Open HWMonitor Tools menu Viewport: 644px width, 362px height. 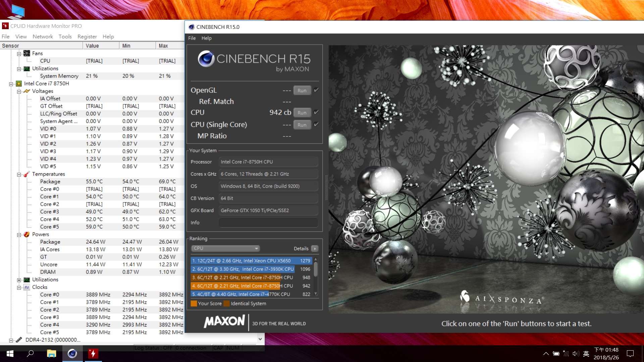click(x=65, y=37)
